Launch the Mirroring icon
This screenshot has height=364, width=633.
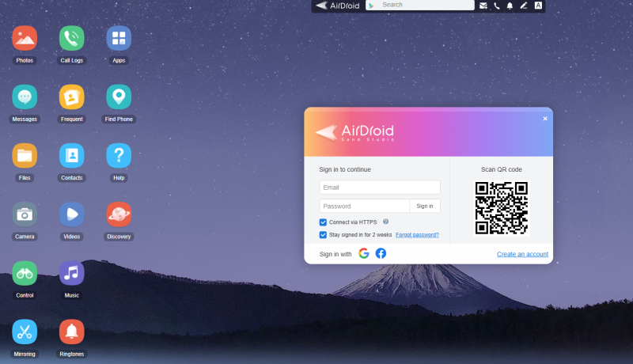(x=25, y=332)
